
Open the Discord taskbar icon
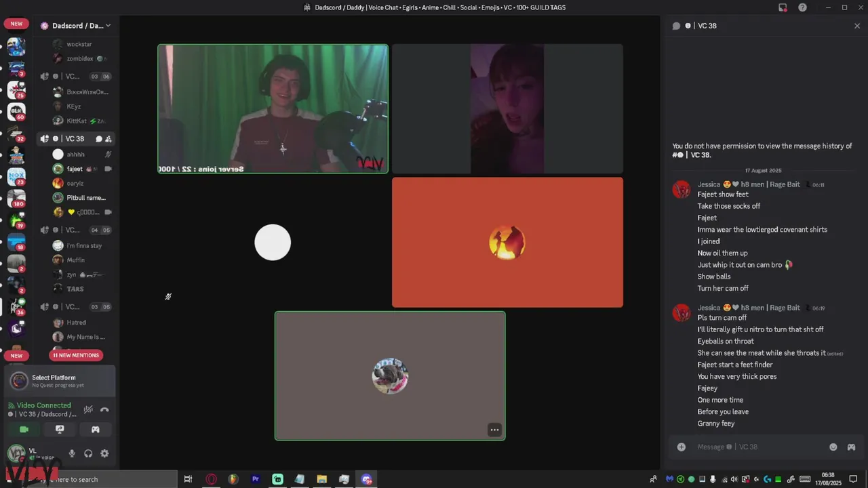(x=367, y=479)
